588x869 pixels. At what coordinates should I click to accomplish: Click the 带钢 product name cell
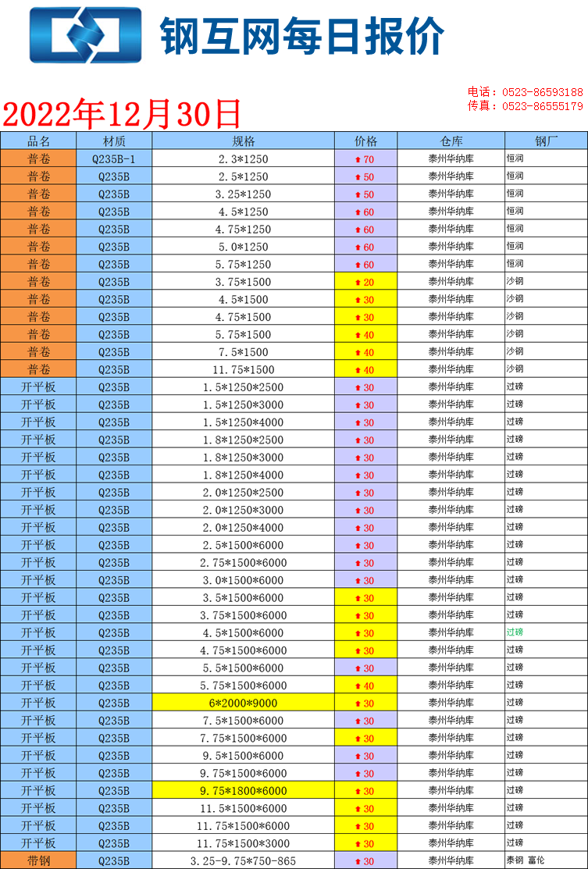click(38, 860)
